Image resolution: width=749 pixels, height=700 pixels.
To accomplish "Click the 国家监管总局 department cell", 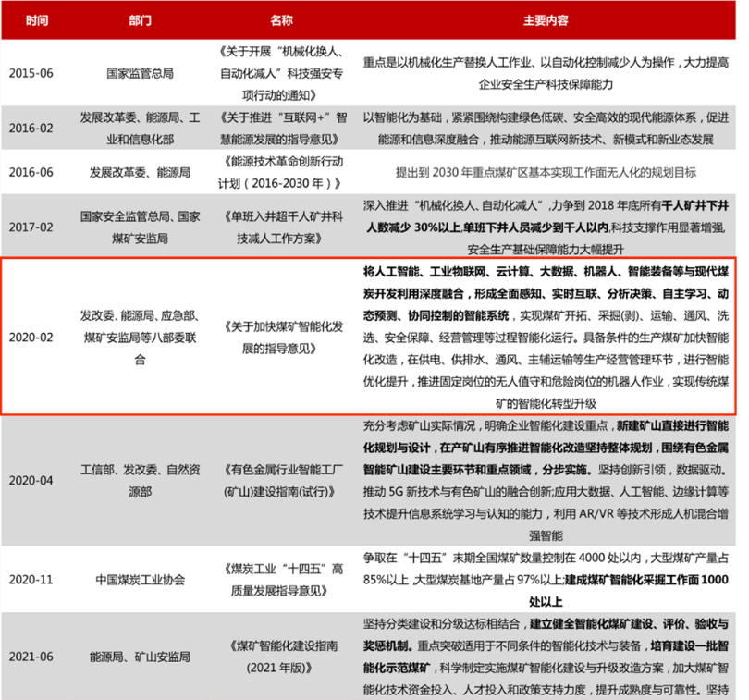I will click(x=139, y=71).
